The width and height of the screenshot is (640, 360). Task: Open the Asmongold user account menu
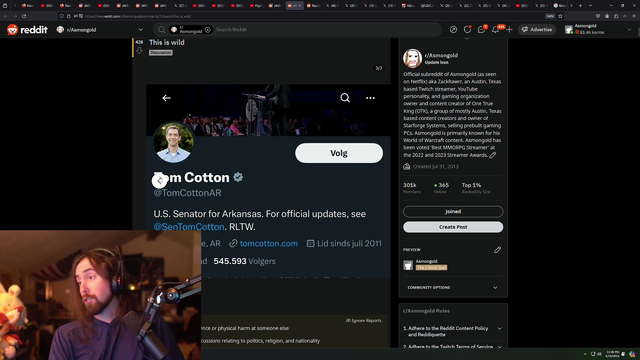[598, 29]
